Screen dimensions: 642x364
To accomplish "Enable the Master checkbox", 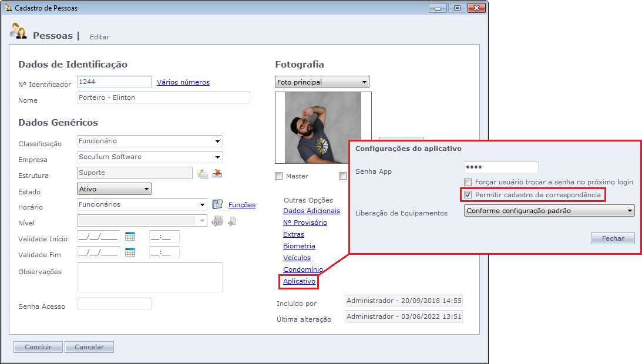I will point(279,176).
